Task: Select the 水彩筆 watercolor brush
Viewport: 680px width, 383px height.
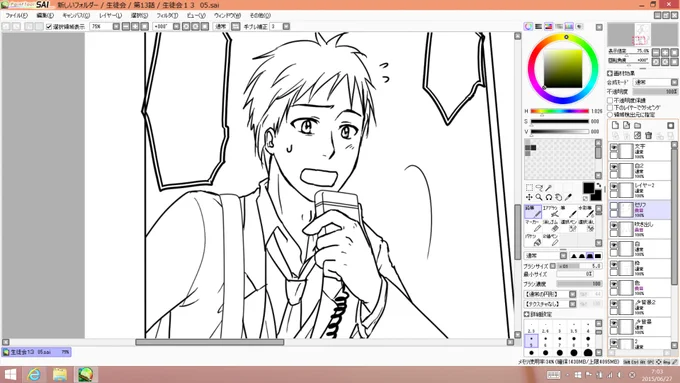Action: pos(586,211)
